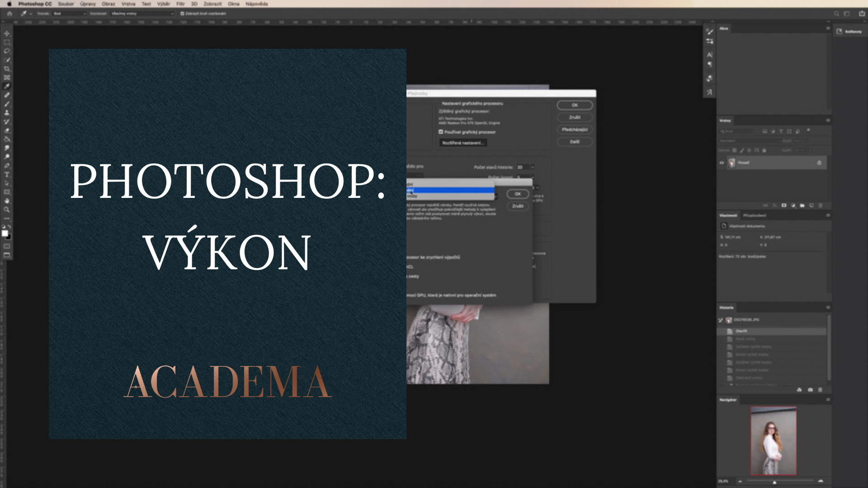Open the 'Vzorek' sample size dropdown
The image size is (868, 488).
[x=70, y=14]
